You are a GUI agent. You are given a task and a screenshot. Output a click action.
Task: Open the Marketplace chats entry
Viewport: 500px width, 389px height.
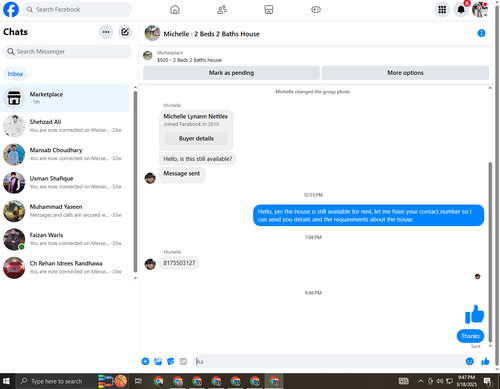[65, 98]
